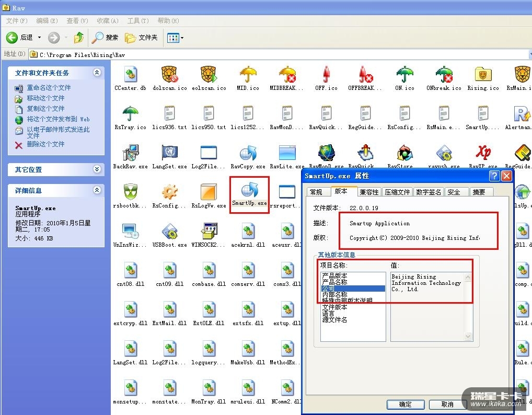Select the MonTray.dll file

[209, 388]
